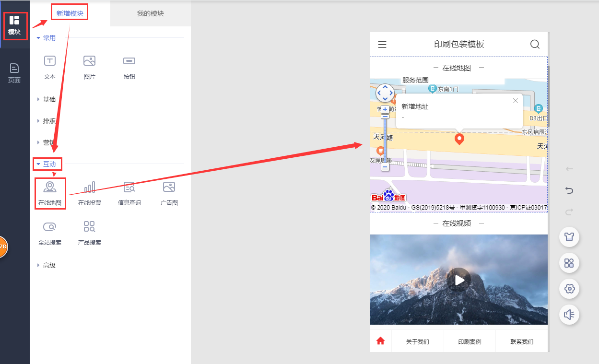
Task: Add the 文本 module
Action: [x=50, y=67]
